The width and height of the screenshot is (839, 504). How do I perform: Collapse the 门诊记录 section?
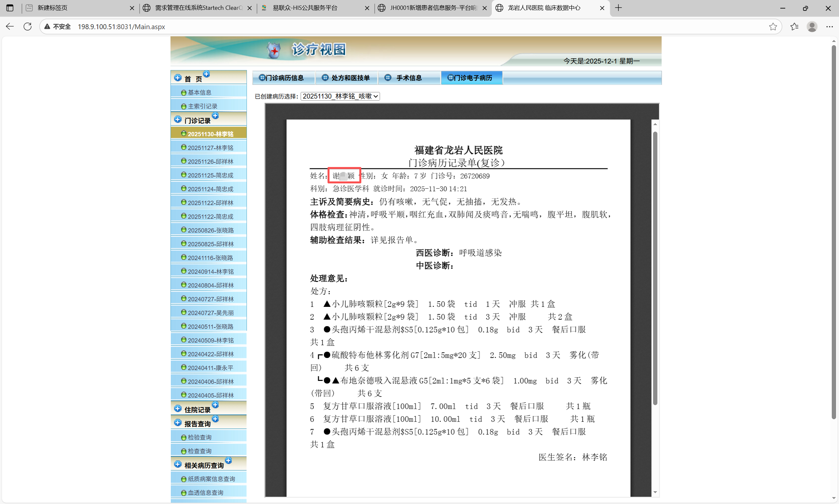(x=197, y=121)
